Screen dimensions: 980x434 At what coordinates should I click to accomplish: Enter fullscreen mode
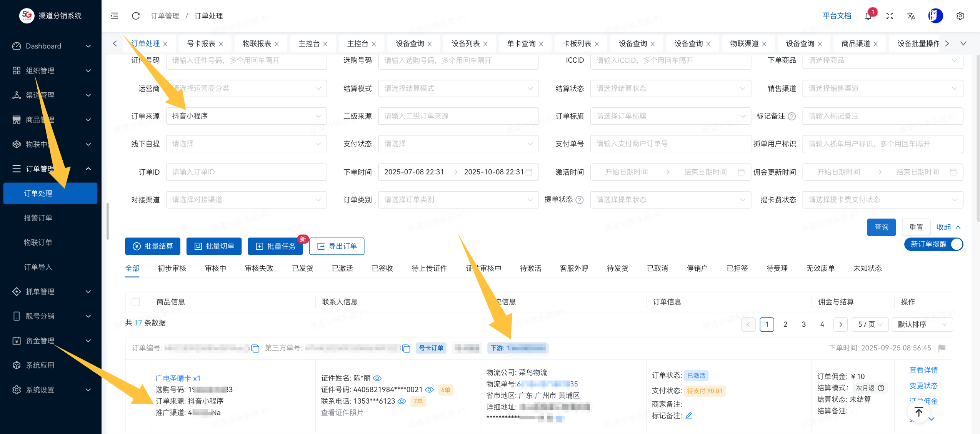(x=889, y=16)
